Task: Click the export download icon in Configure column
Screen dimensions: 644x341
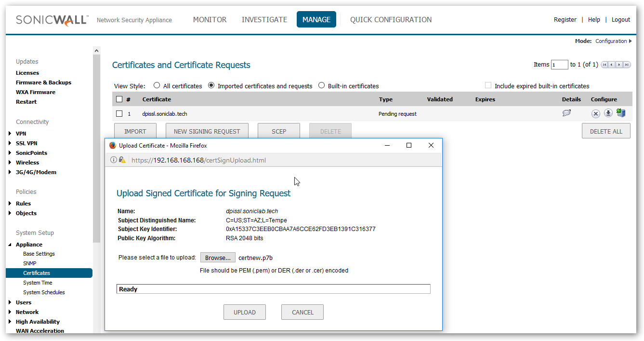Action: [x=608, y=113]
